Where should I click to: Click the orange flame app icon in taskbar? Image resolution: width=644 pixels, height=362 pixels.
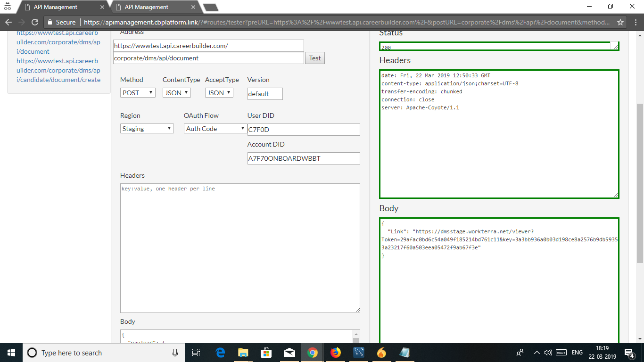(382, 353)
